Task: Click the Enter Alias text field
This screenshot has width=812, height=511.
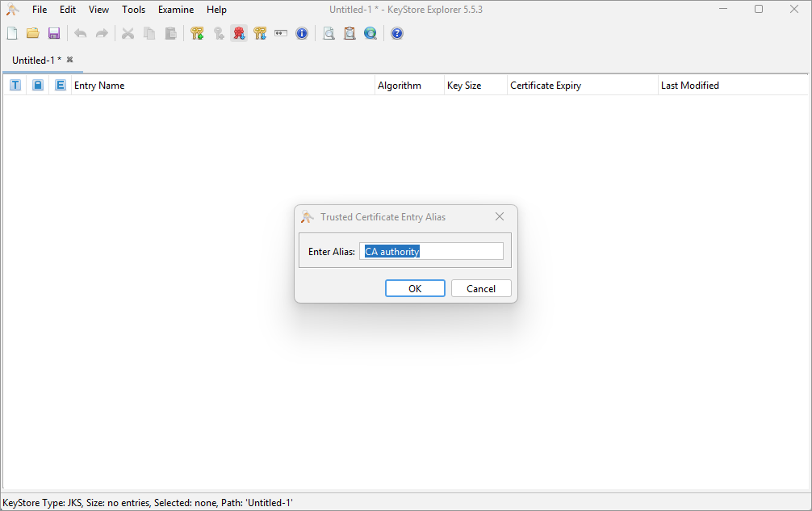Action: pos(432,251)
